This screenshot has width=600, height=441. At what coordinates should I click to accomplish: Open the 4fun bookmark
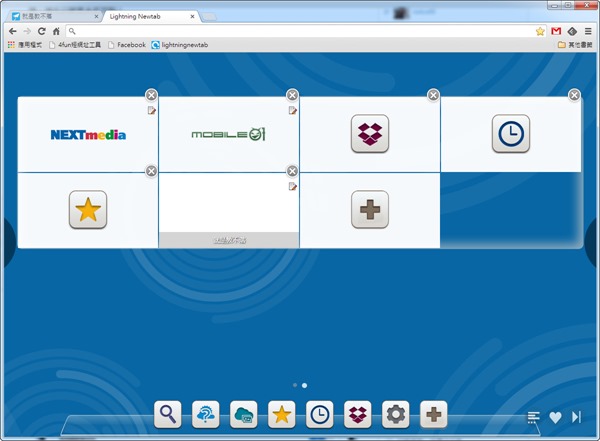(x=75, y=45)
